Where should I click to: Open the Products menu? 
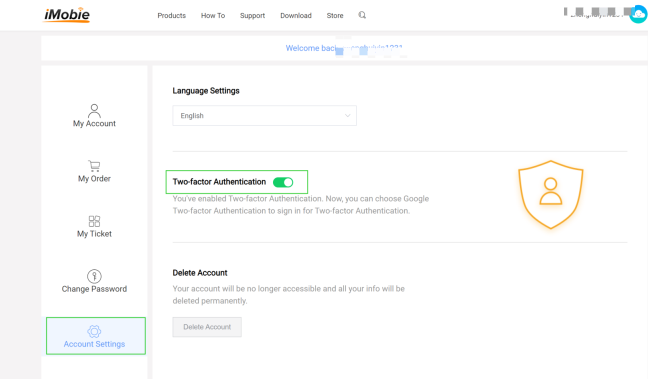pos(171,15)
